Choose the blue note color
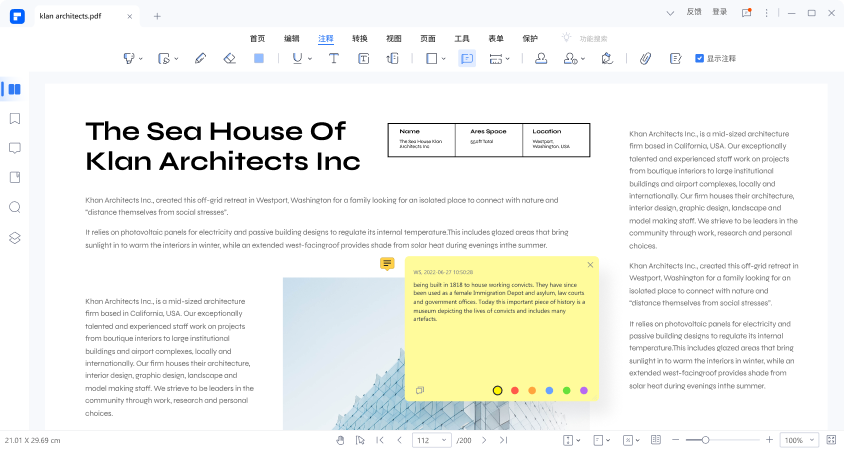 [549, 390]
